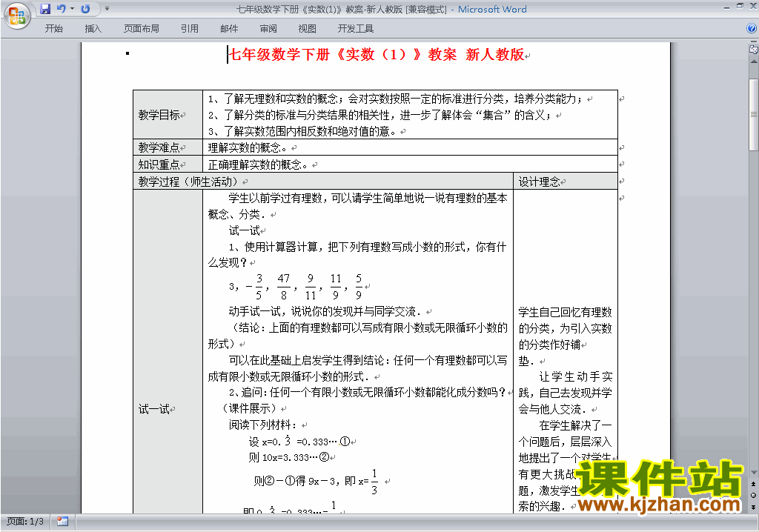The image size is (759, 532).
Task: Click the text （课件展示）
Action: (249, 408)
